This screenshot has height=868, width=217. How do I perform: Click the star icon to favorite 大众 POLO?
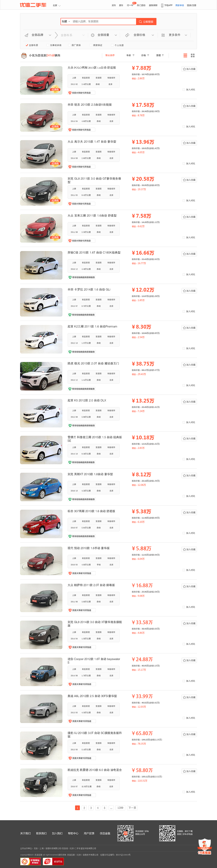(184, 69)
